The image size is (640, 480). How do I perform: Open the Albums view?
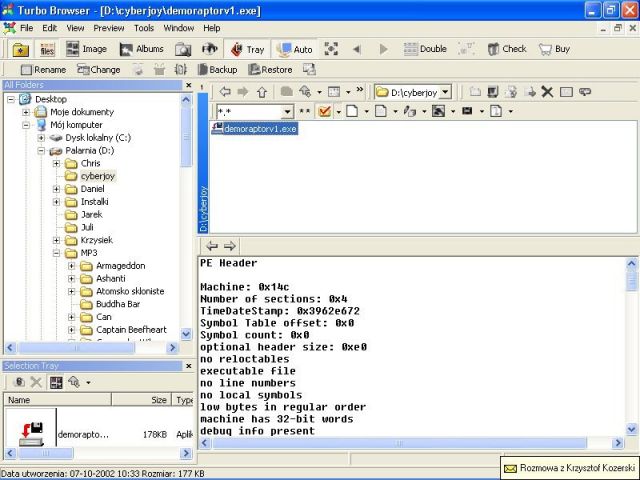tap(142, 49)
